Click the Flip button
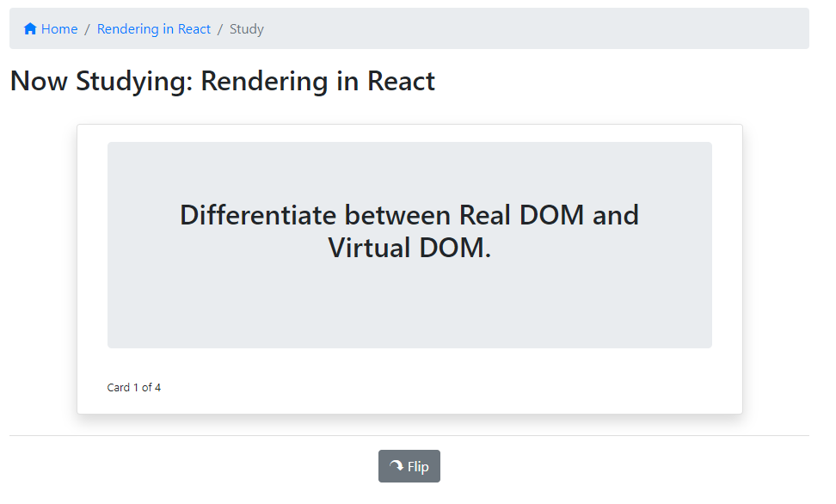The image size is (836, 504). point(409,465)
